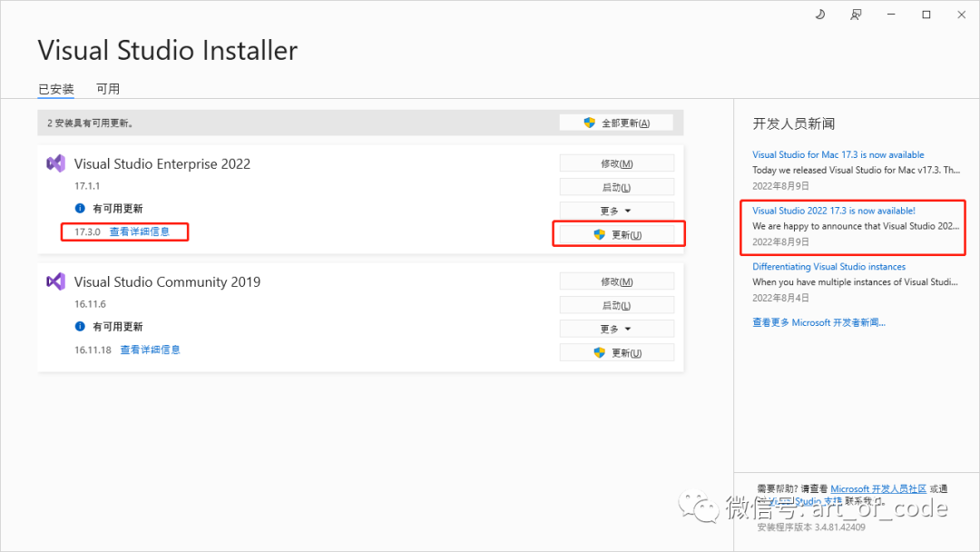The height and width of the screenshot is (552, 980).
Task: Click the Visual Studio Community 2019 title
Action: coord(168,282)
